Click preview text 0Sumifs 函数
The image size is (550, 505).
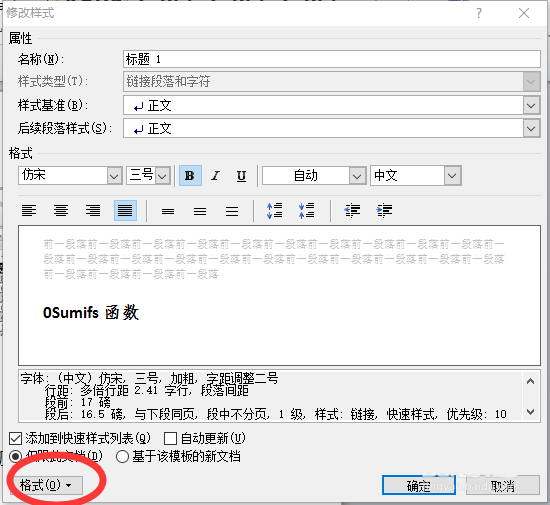[91, 312]
